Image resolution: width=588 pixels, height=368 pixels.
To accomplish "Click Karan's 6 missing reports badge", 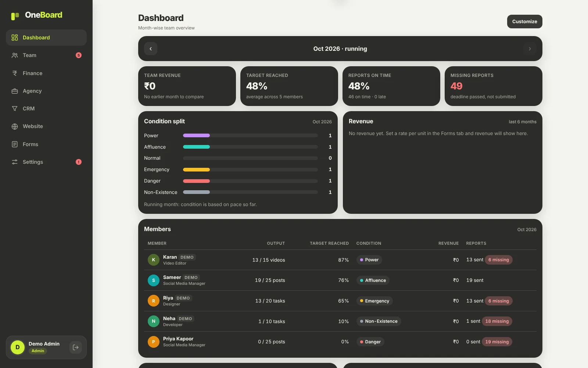I will (499, 260).
